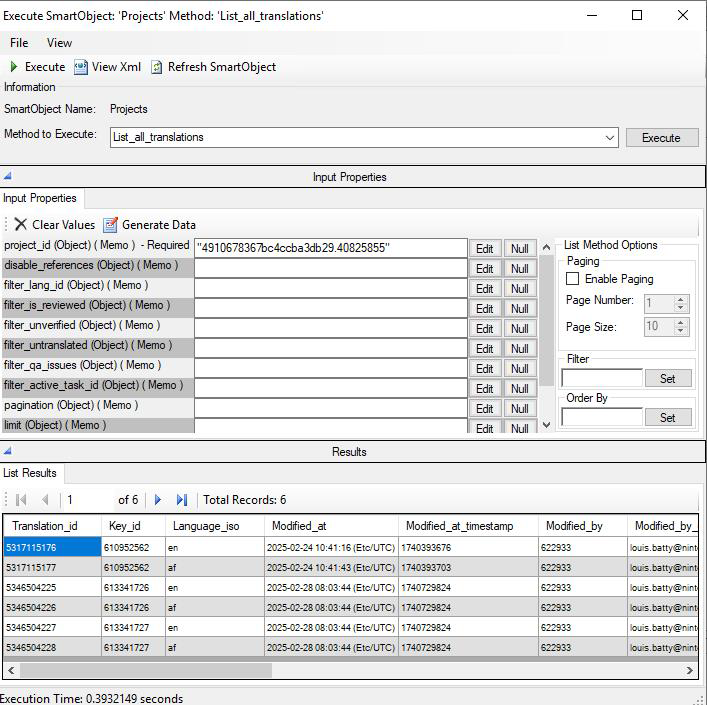Click the green Execute play icon in toolbar
The image size is (707, 705).
click(x=14, y=67)
